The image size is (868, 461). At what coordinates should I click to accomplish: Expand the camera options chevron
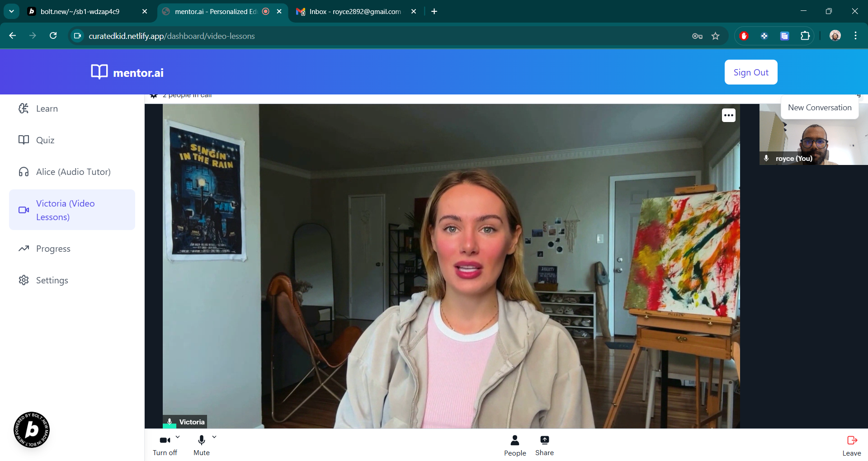pyautogui.click(x=178, y=437)
